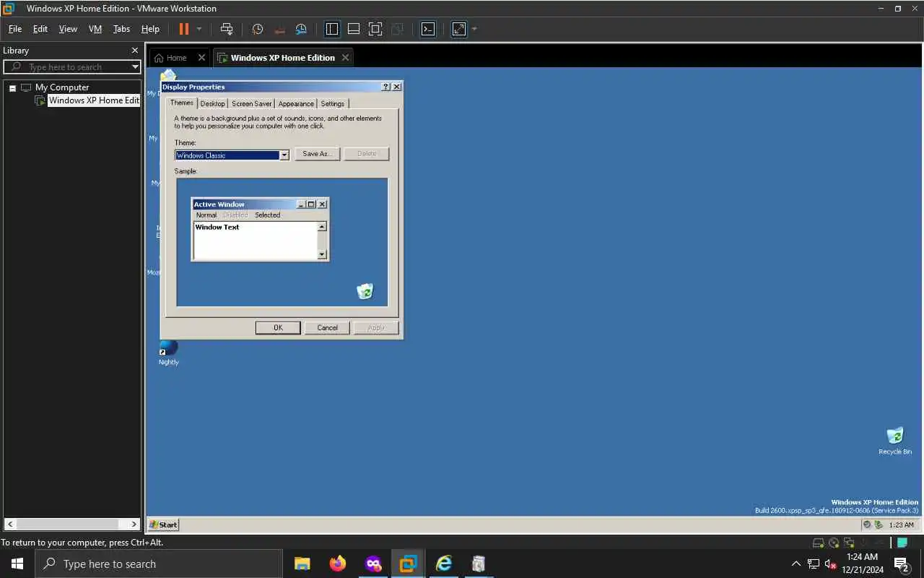Switch to the Settings tab
The image size is (924, 578).
[x=332, y=103]
